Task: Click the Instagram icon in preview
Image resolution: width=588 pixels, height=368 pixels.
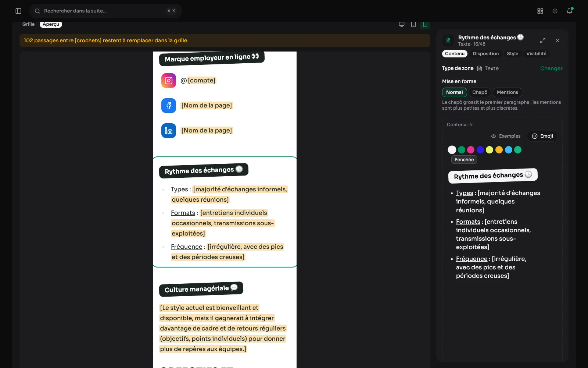Action: click(x=169, y=81)
